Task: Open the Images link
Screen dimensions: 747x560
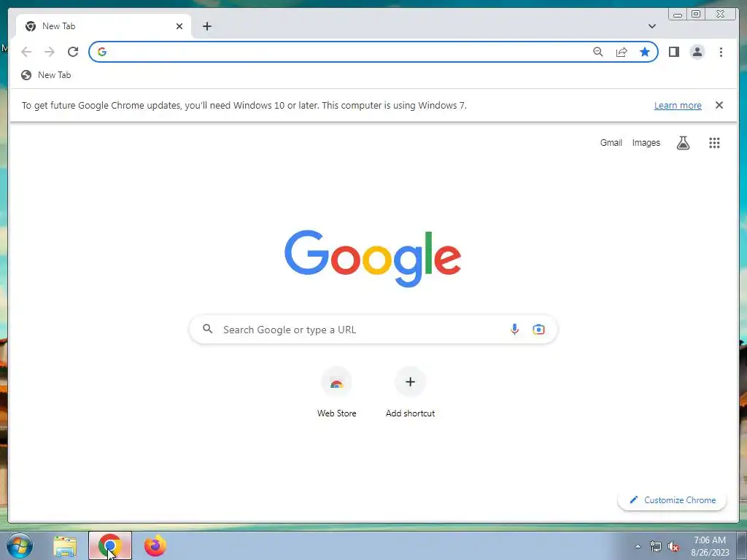Action: click(x=646, y=142)
